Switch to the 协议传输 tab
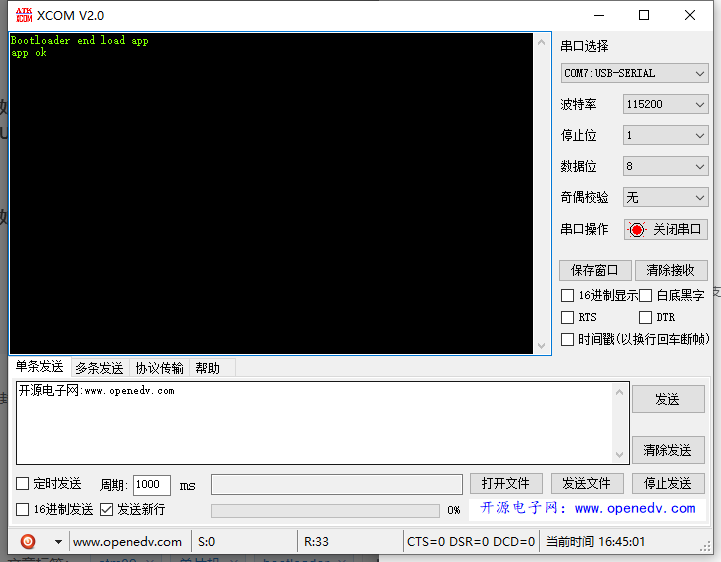721x562 pixels. 160,368
